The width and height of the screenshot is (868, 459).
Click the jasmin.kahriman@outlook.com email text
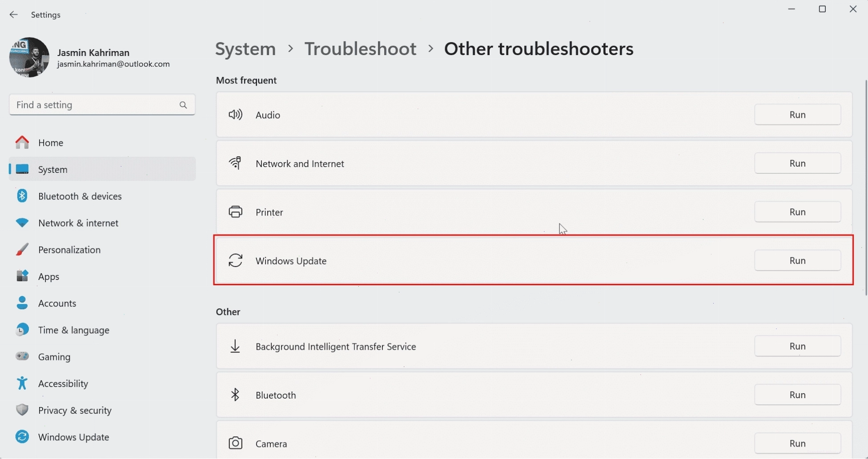click(x=113, y=64)
